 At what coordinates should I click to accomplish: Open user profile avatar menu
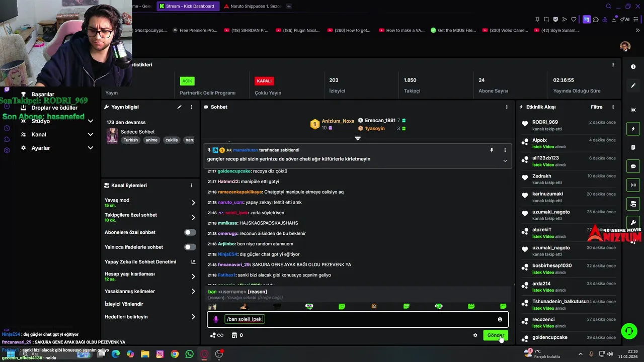tap(625, 47)
